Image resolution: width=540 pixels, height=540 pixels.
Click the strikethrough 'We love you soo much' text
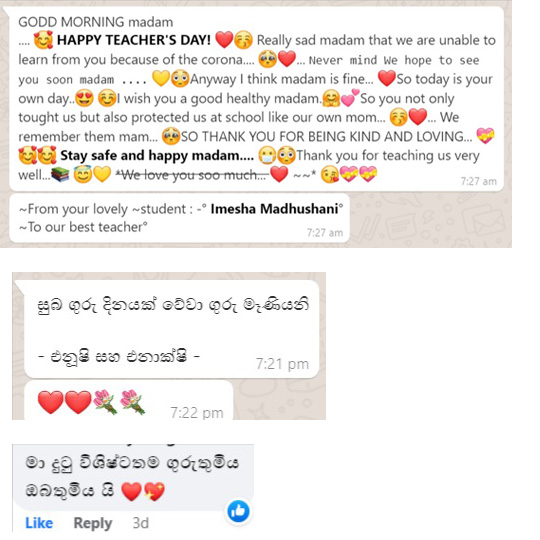(192, 175)
